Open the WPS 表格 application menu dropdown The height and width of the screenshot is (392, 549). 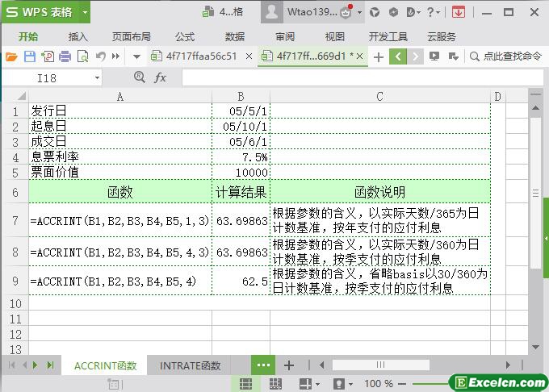pyautogui.click(x=45, y=12)
